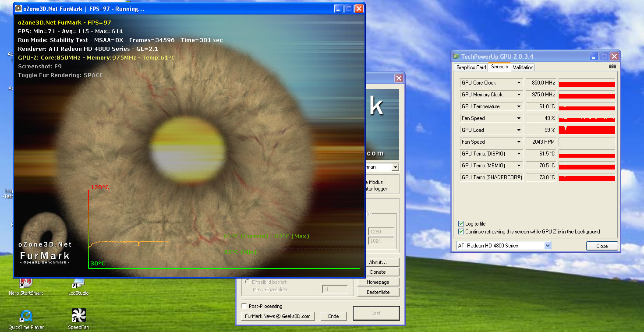Click the Fan Speed RPM empty graph

point(587,142)
